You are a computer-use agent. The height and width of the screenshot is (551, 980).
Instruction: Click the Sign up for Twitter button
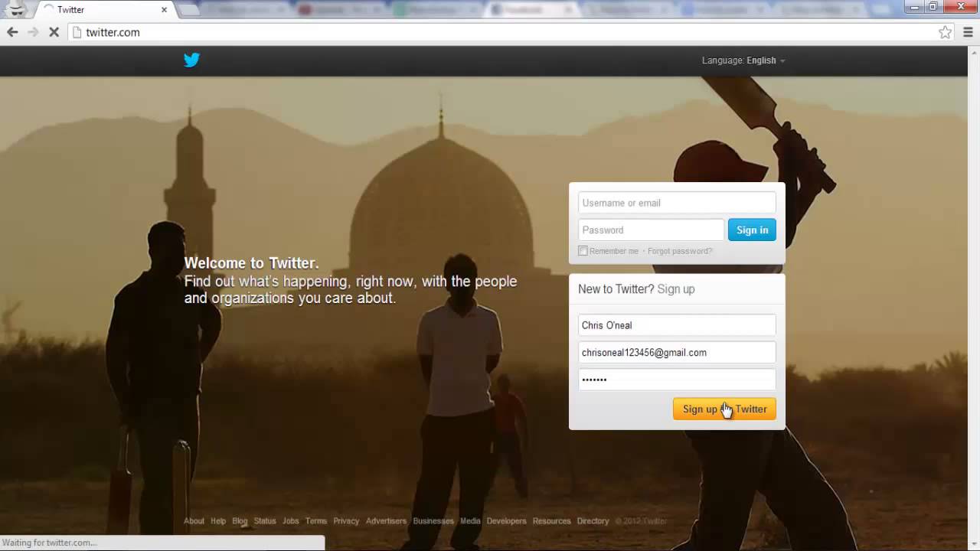point(724,409)
